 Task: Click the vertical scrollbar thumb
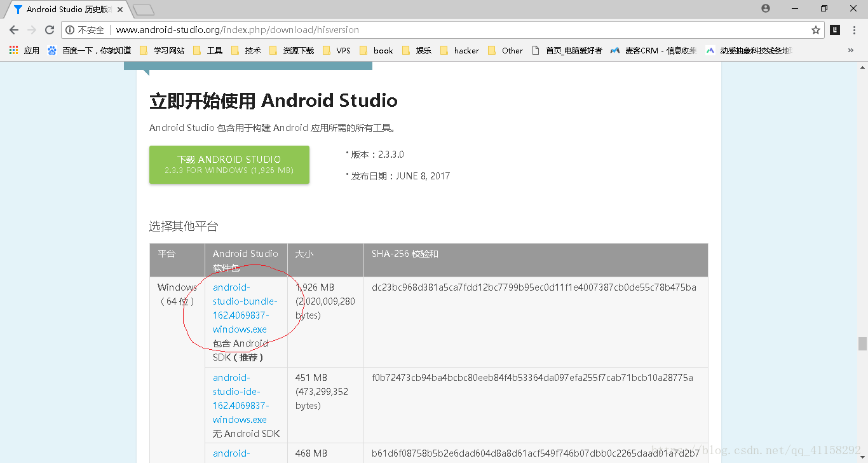(862, 343)
